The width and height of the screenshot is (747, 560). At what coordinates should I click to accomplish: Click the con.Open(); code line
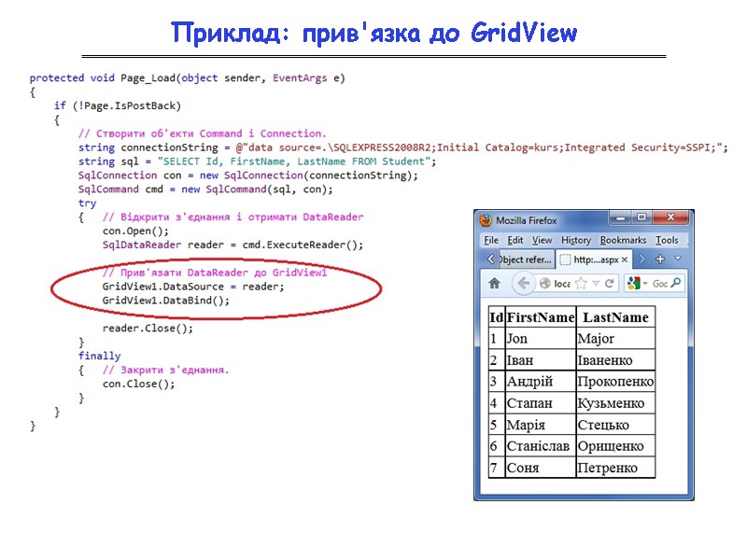coord(135,231)
